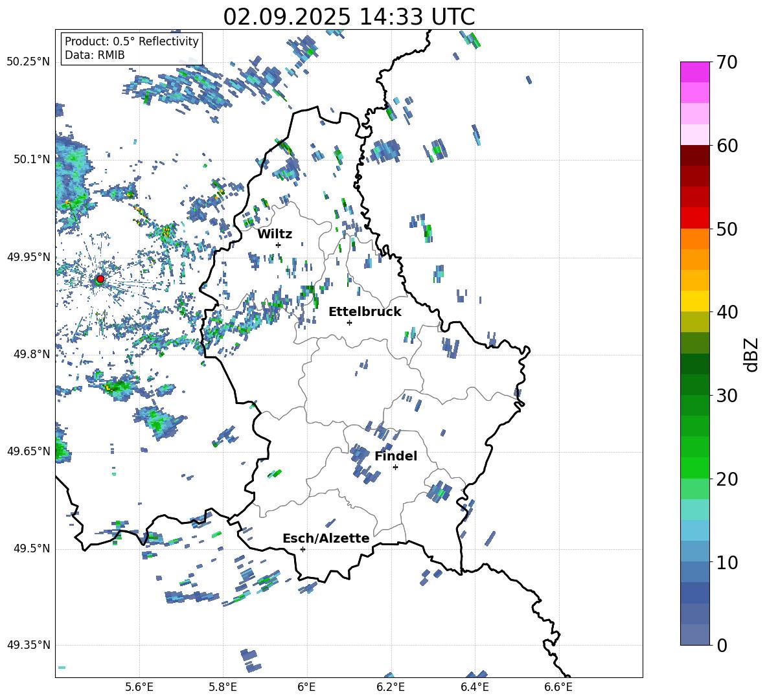Click the dark green colorbar segment near 30

click(694, 385)
